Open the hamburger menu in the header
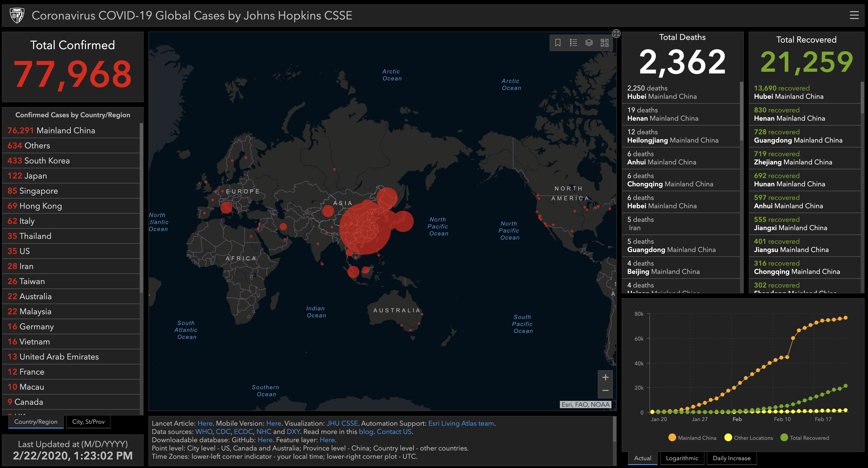868x468 pixels. coord(854,15)
